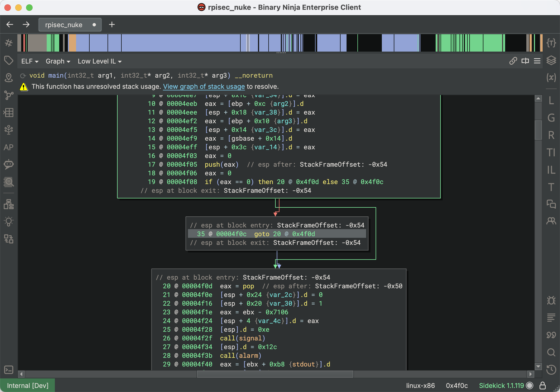
Task: Open the type tree plant icon
Action: (9, 130)
